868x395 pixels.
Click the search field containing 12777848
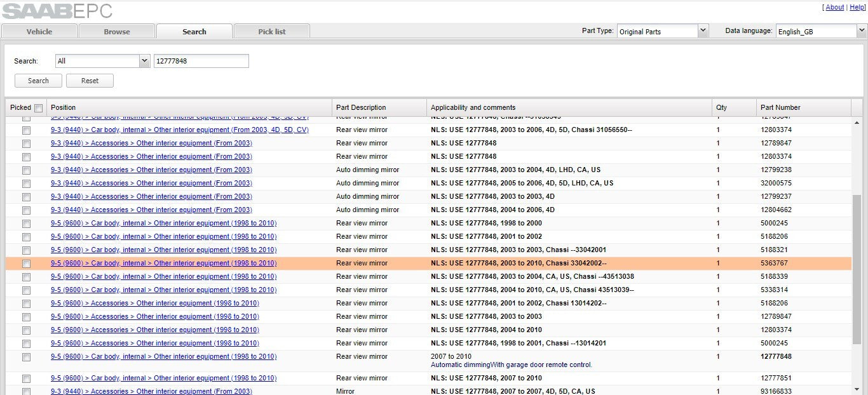(201, 61)
